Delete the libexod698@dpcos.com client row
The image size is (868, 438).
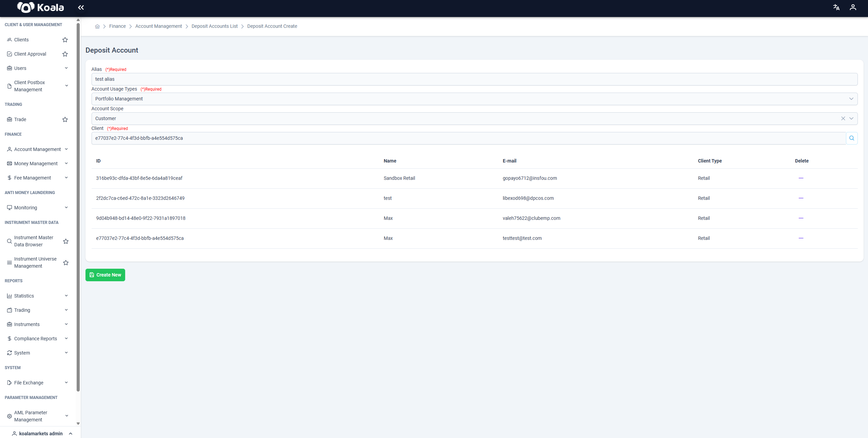coord(801,198)
